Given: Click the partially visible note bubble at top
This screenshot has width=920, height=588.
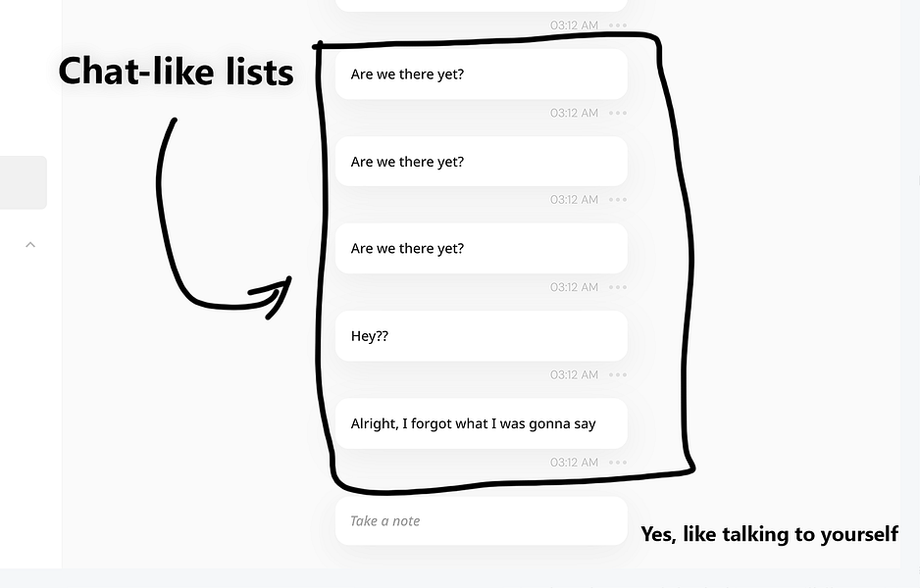Looking at the screenshot, I should pyautogui.click(x=481, y=5).
